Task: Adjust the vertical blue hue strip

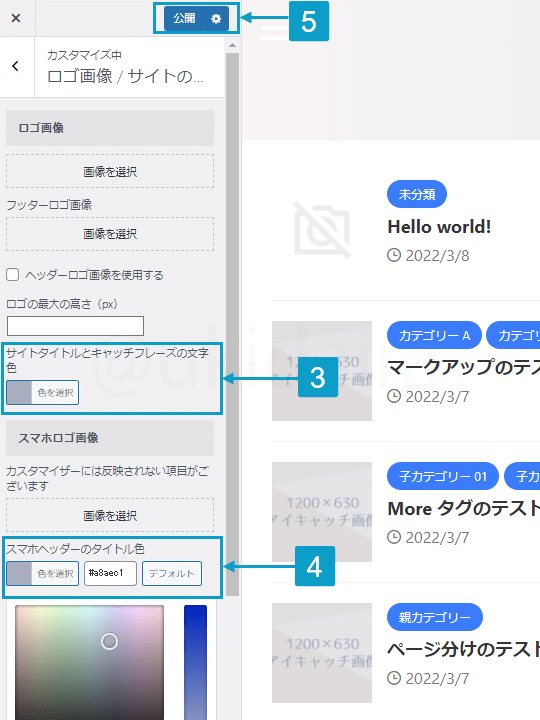Action: tap(195, 662)
